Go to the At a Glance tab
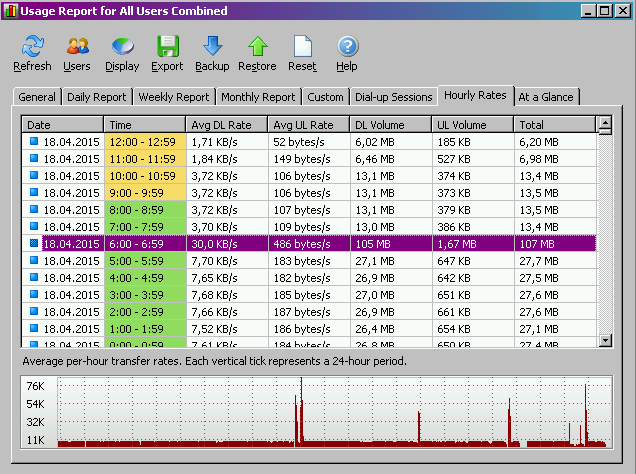The height and width of the screenshot is (474, 636). 546,97
